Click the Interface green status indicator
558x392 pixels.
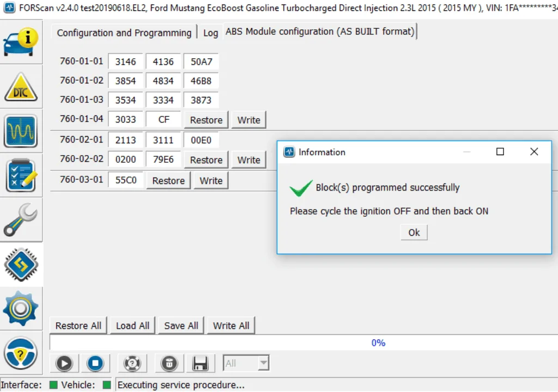(x=53, y=384)
